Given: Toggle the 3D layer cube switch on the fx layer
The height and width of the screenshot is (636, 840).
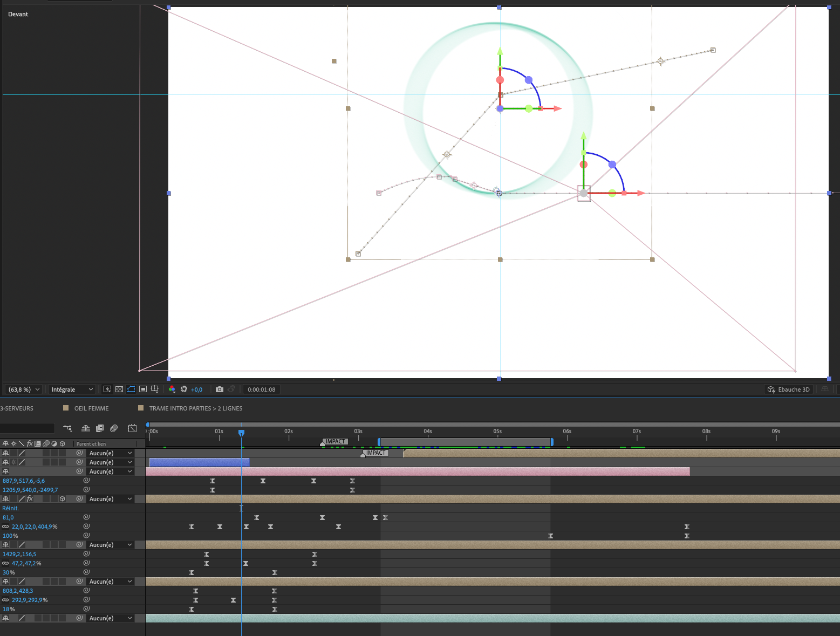Looking at the screenshot, I should coord(62,499).
